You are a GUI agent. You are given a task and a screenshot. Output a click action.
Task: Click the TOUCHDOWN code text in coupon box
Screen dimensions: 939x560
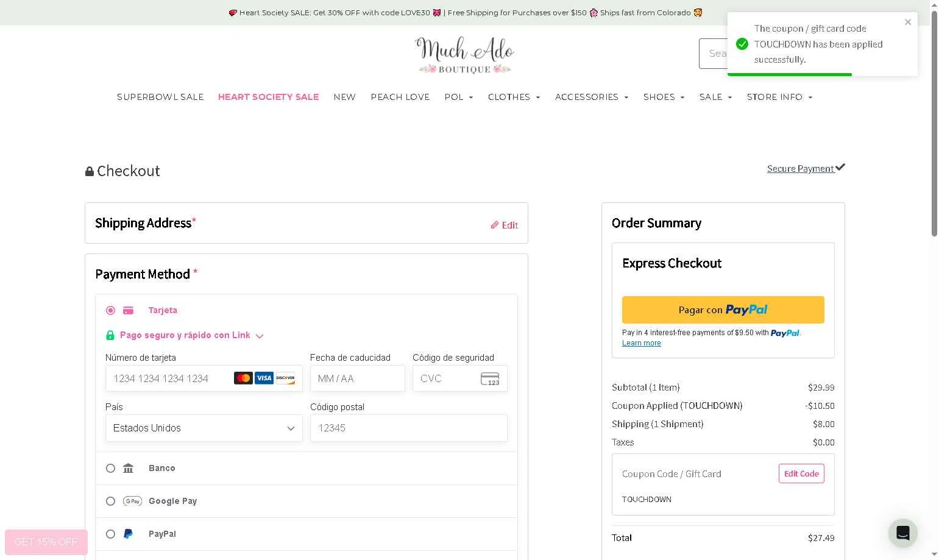(x=647, y=499)
